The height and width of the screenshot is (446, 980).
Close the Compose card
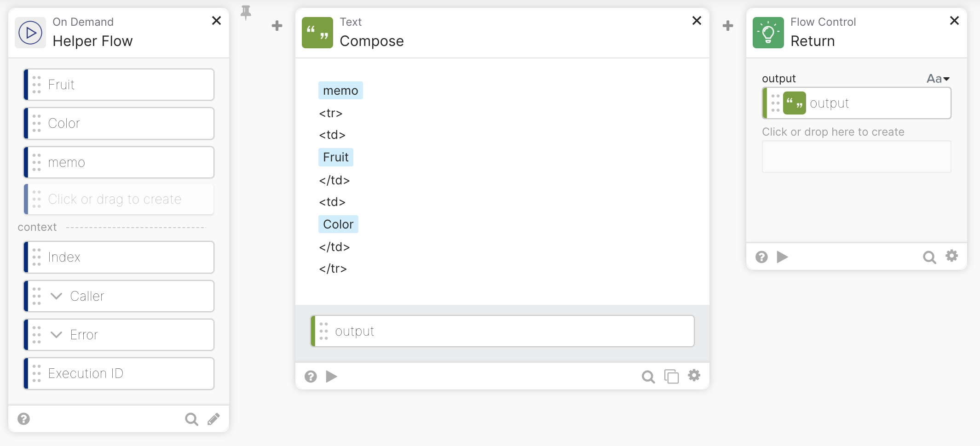pyautogui.click(x=697, y=21)
